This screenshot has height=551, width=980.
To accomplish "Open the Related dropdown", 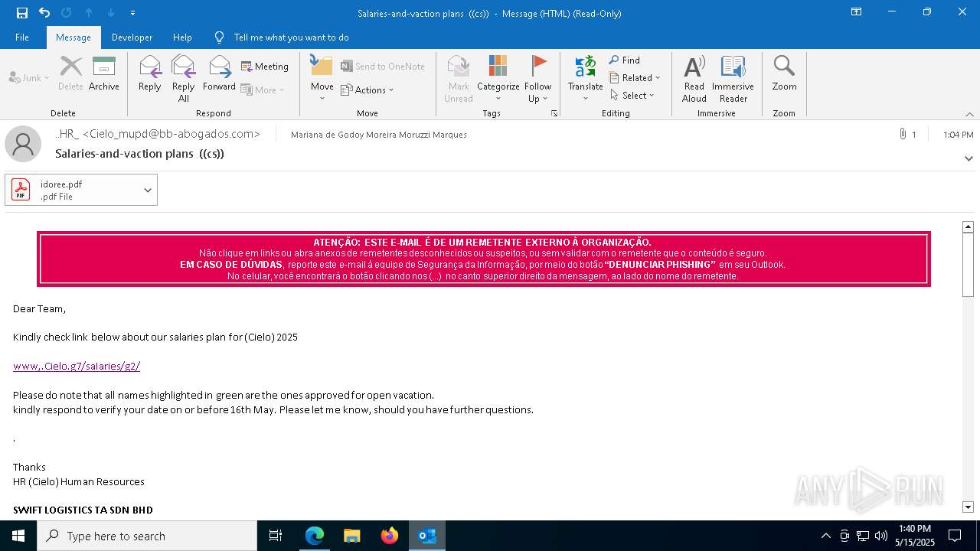I will pyautogui.click(x=635, y=78).
